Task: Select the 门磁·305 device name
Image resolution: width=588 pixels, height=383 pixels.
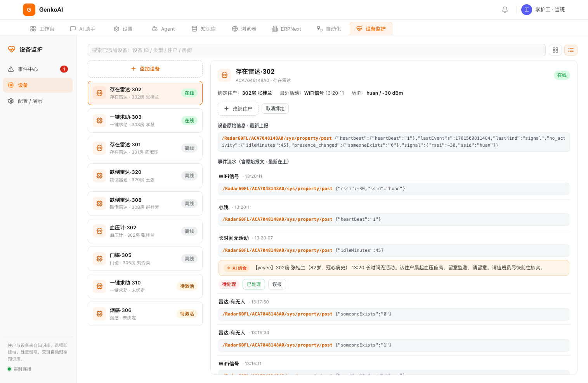Action: tap(121, 255)
